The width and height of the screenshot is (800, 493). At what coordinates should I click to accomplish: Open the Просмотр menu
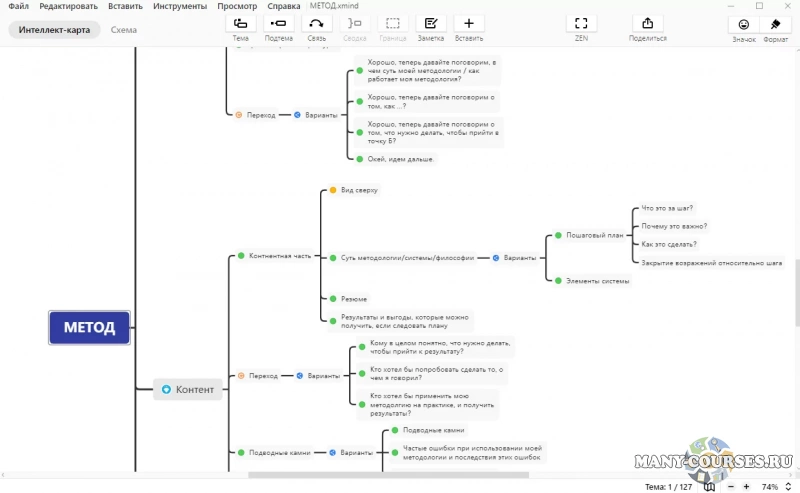click(x=237, y=6)
